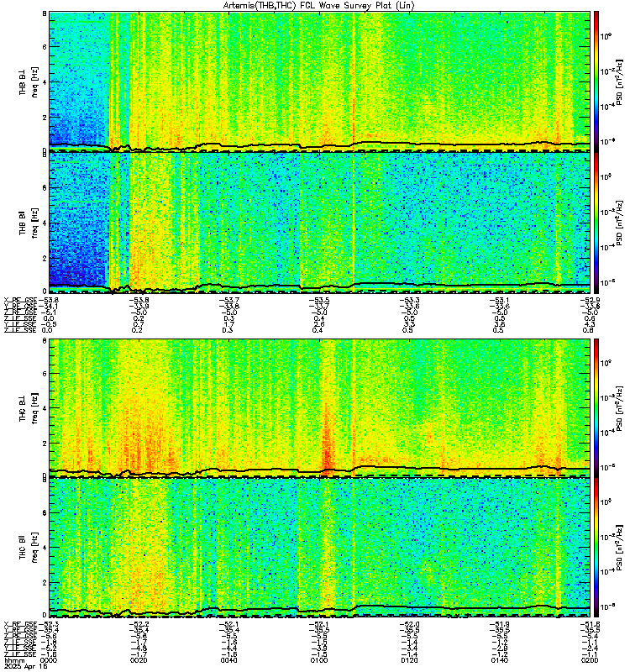The height and width of the screenshot is (672, 630).
Task: Click the THC B⊥ panel color bar
Action: (596, 407)
